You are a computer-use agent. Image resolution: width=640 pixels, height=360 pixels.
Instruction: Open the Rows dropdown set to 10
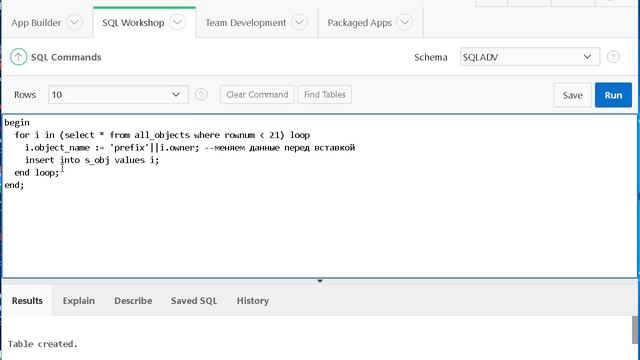point(118,95)
